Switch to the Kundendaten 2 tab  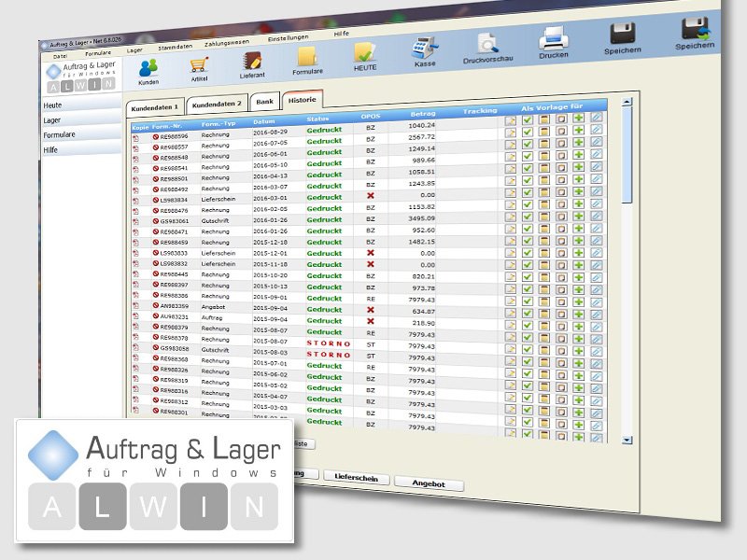pyautogui.click(x=217, y=104)
